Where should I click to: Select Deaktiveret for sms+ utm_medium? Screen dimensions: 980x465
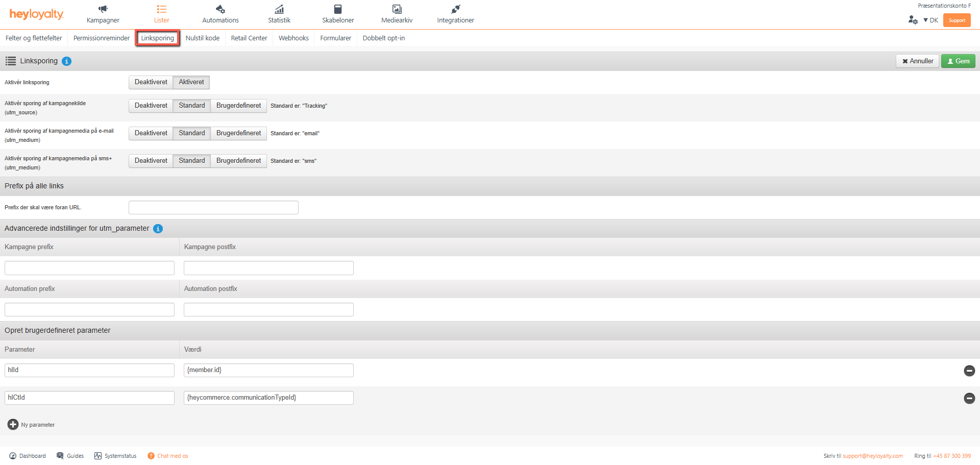click(151, 161)
